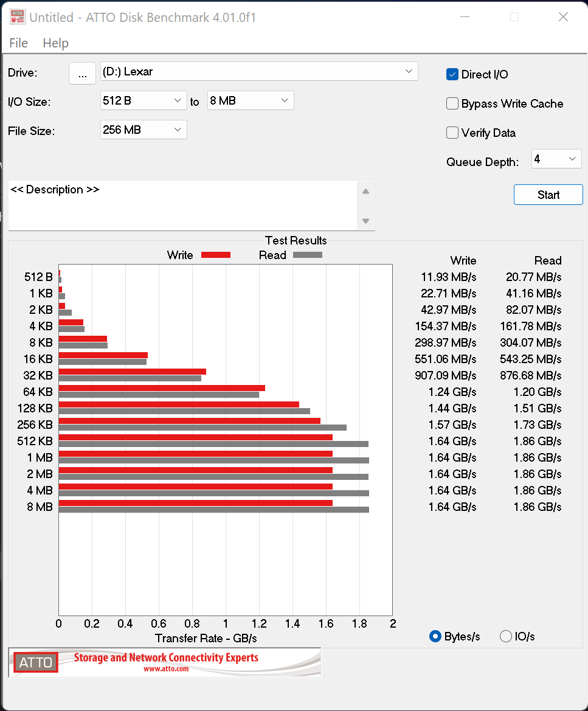Enable Bypass Write Cache option
This screenshot has height=711, width=588.
click(x=452, y=103)
